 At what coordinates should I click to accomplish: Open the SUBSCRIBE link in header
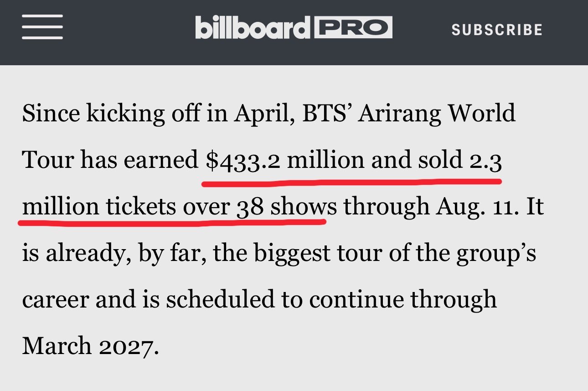click(497, 30)
